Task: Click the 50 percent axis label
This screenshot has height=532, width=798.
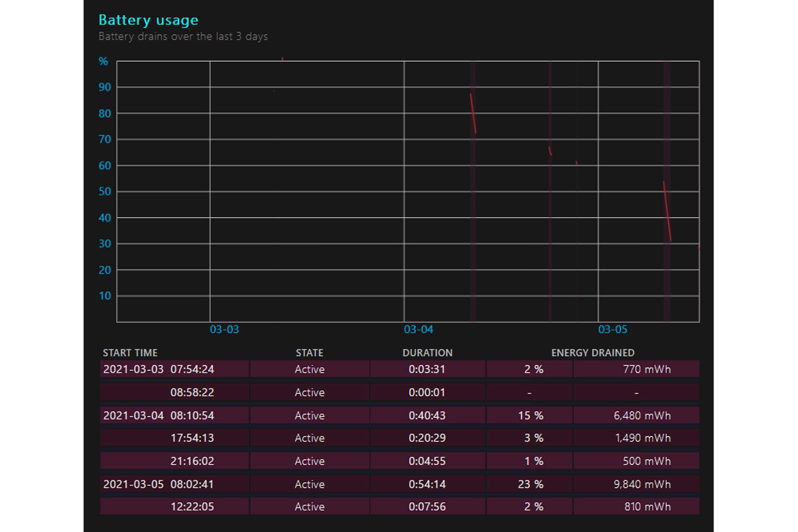Action: click(x=105, y=192)
